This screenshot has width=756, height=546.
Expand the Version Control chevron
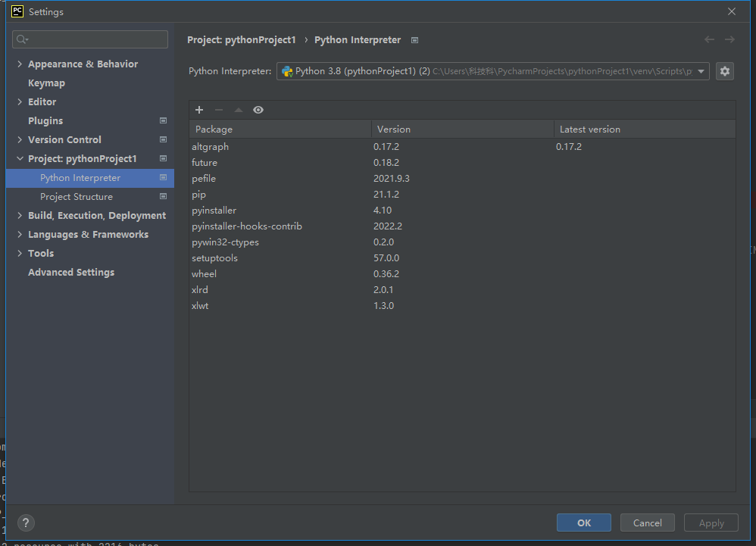click(20, 139)
